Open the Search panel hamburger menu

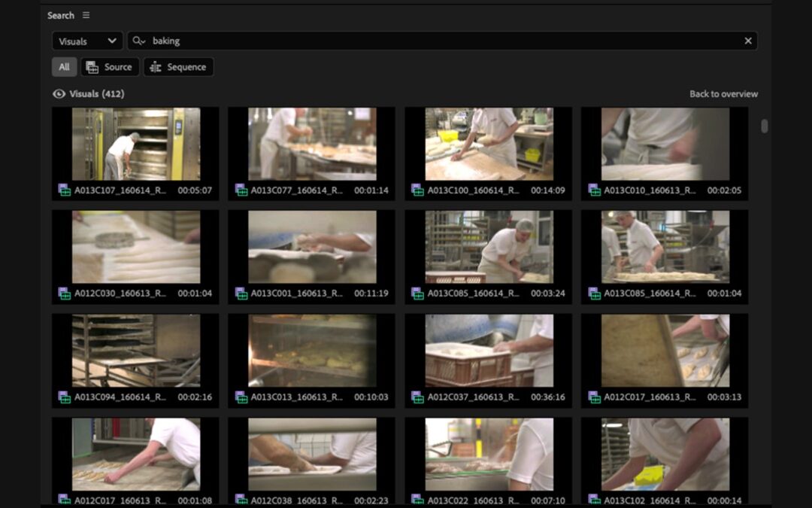(86, 15)
